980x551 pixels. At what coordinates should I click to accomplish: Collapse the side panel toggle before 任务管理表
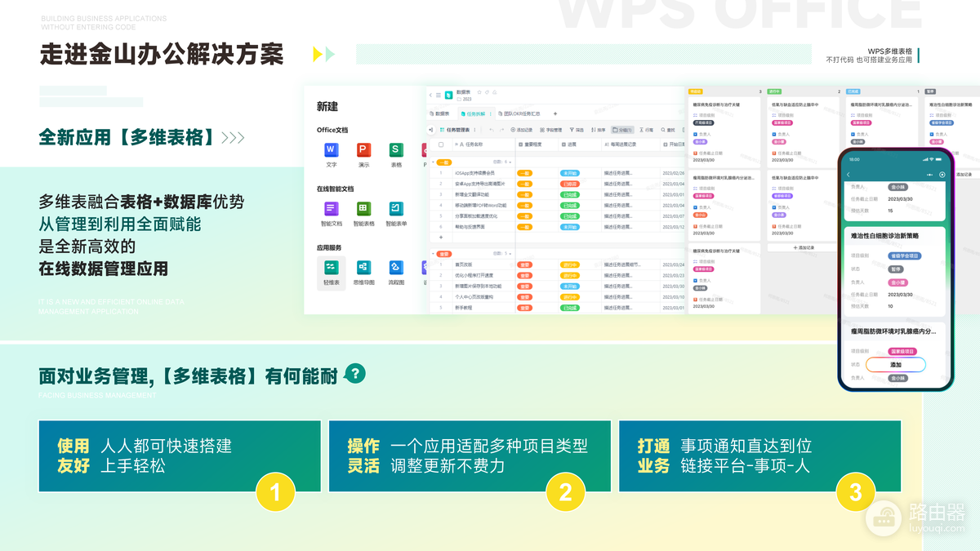pos(431,130)
